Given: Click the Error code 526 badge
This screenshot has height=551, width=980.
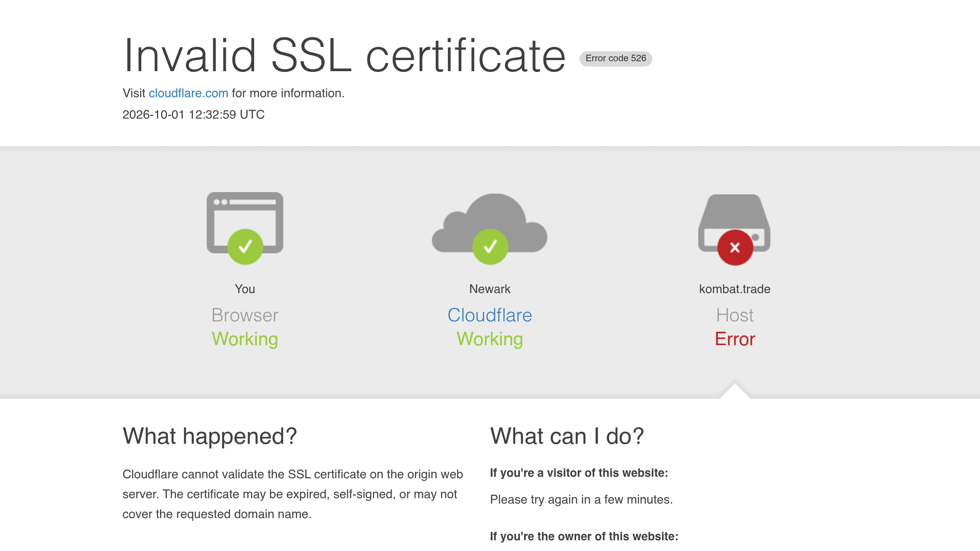Looking at the screenshot, I should (616, 59).
